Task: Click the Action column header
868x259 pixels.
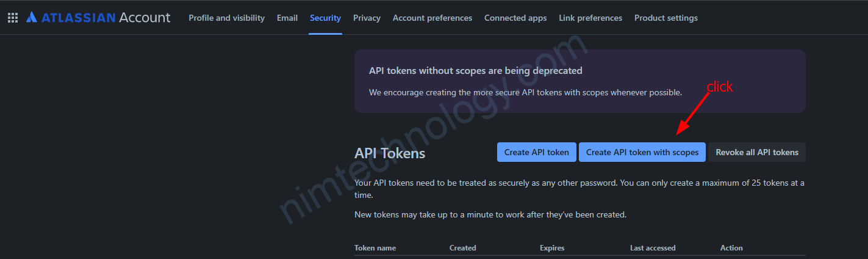Action: coord(731,248)
